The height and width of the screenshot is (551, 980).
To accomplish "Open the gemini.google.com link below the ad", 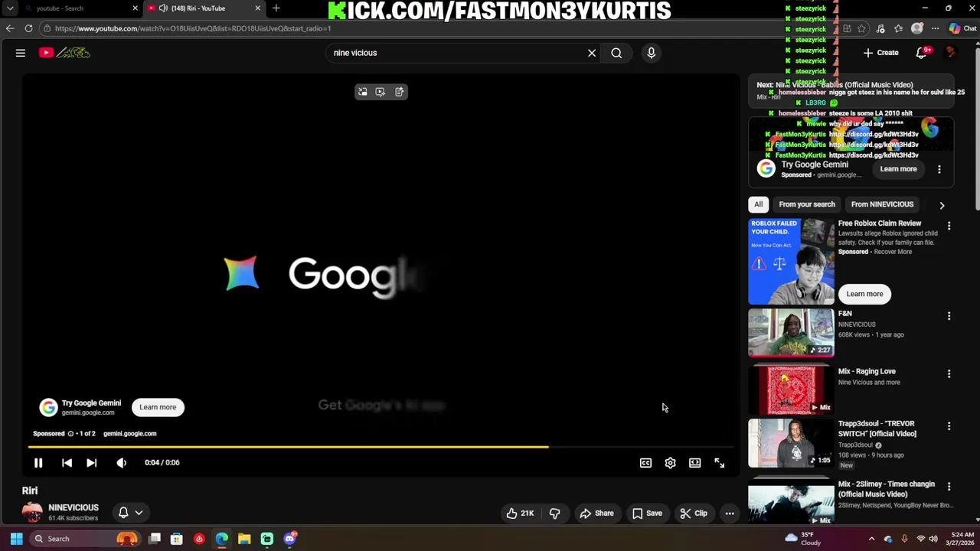I will tap(129, 433).
